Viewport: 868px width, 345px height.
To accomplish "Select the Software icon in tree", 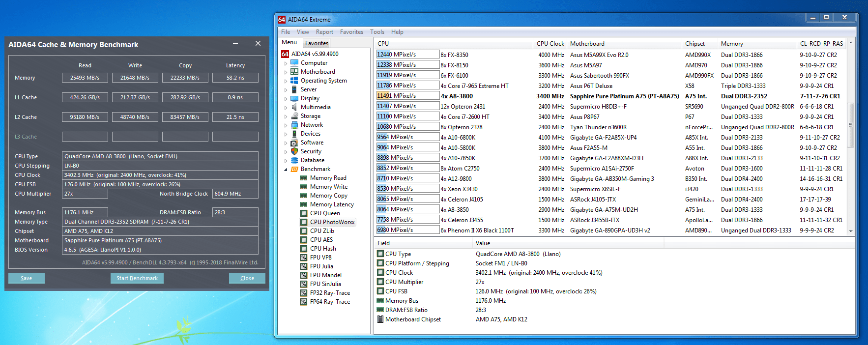I will coord(294,143).
